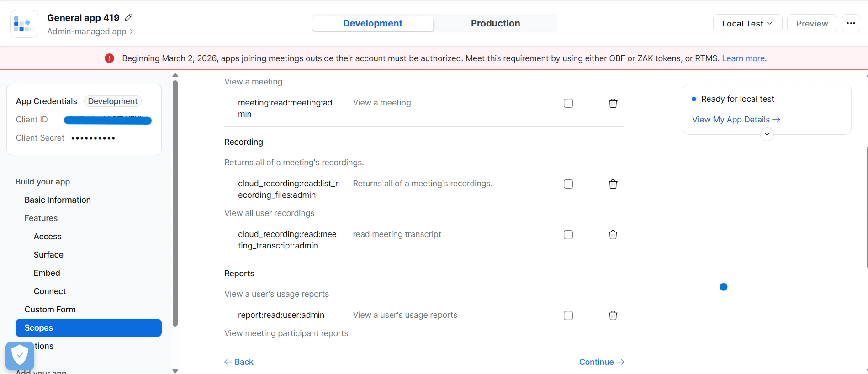Open Basic Information in the sidebar
This screenshot has height=374, width=868.
pos(58,200)
